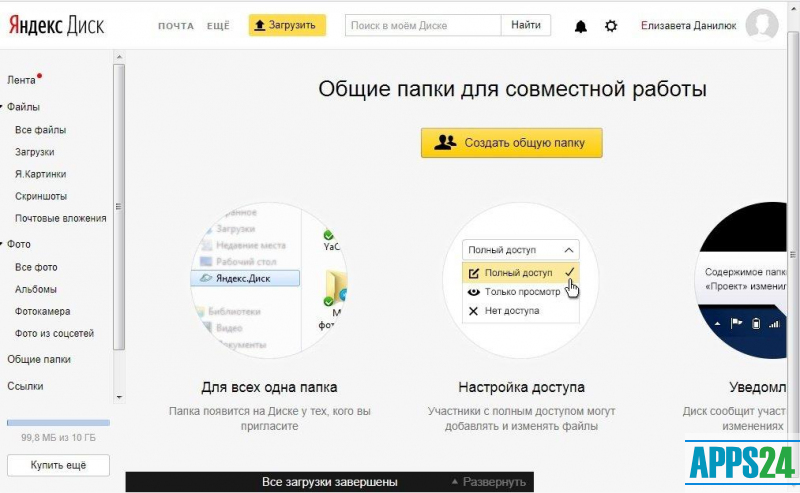Open the Yandex Disk logo home link
This screenshot has width=800, height=493.
coord(56,26)
